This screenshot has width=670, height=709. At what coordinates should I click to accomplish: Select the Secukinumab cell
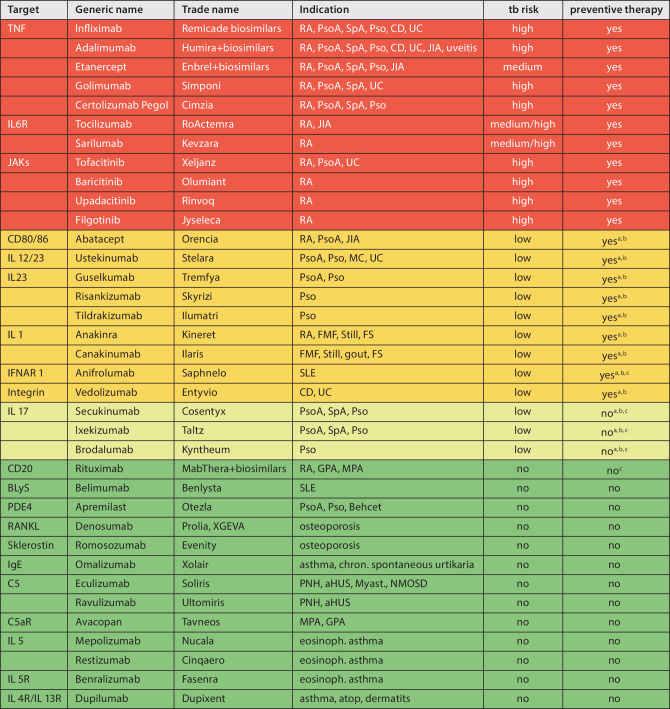[106, 411]
